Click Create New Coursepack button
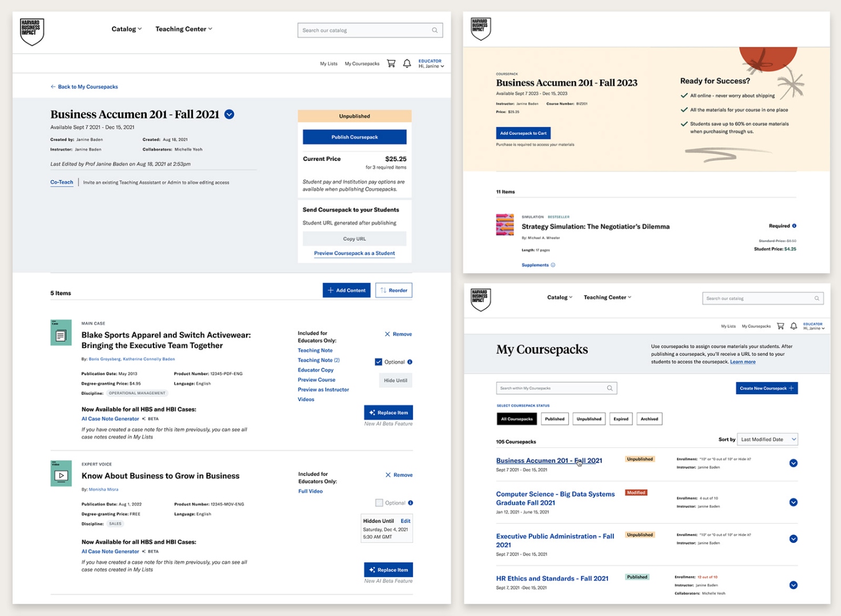This screenshot has width=841, height=616. tap(767, 388)
